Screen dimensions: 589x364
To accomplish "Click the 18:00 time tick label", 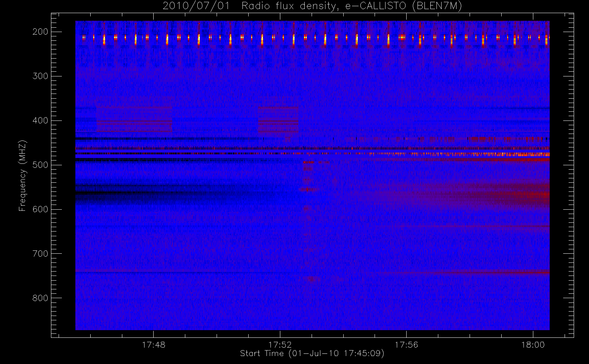I will [533, 345].
